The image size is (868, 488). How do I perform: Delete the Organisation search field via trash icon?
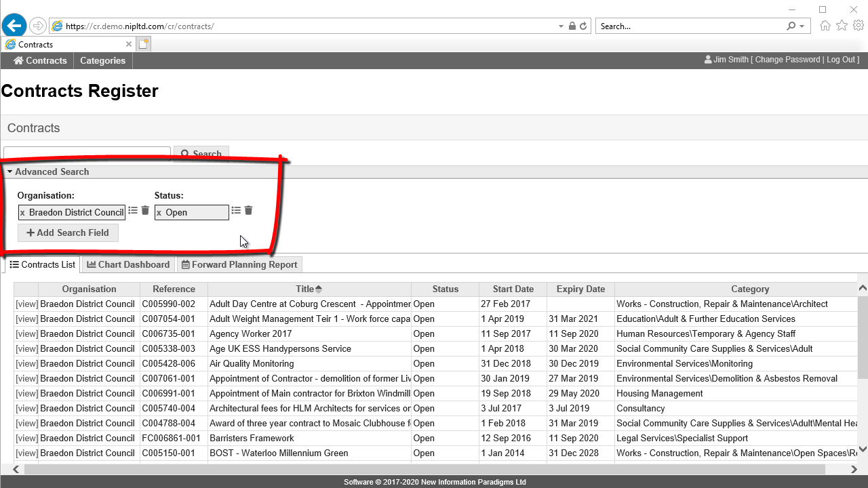pos(145,211)
